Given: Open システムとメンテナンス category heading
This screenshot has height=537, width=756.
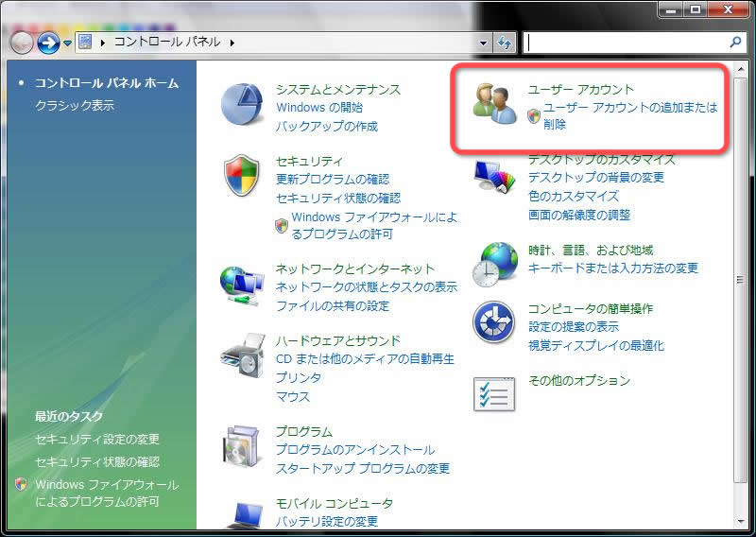Looking at the screenshot, I should coord(338,90).
